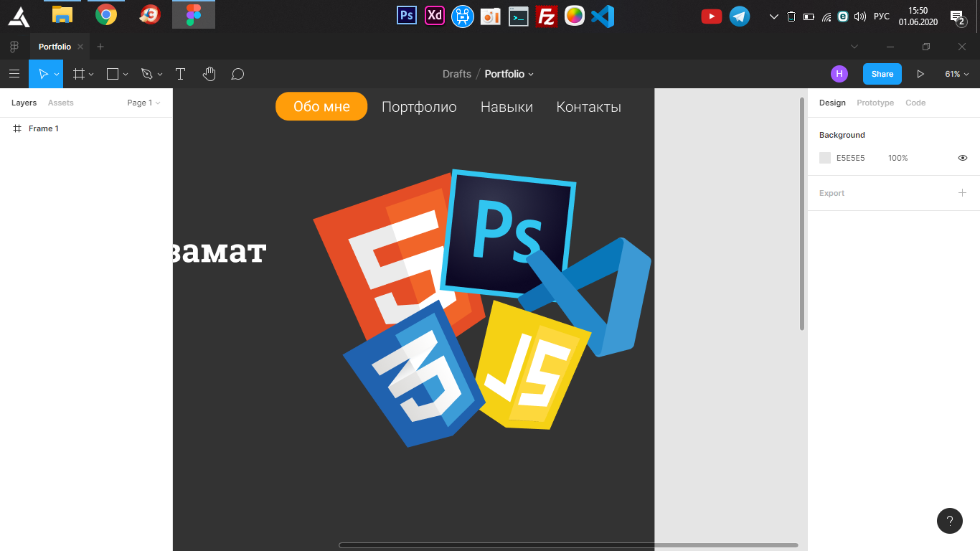Click the E5E5E5 background color swatch
Screen dimensions: 980x551
point(825,158)
